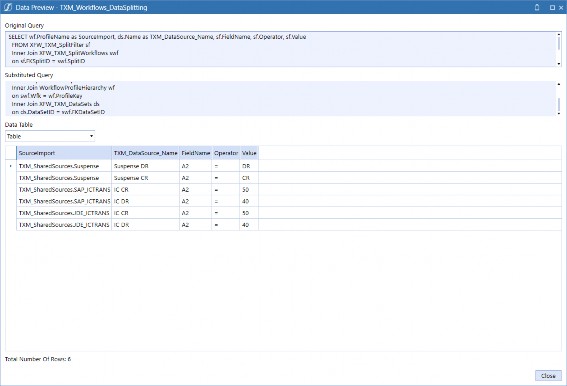Select JDE_ICTRANS cell in IC CR row
567x386 pixels.
64,213
